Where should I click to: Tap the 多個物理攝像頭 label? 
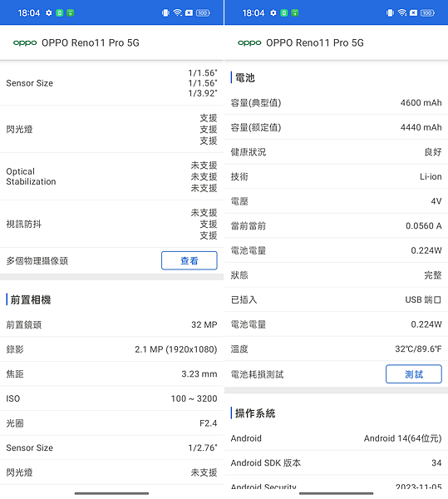37,260
